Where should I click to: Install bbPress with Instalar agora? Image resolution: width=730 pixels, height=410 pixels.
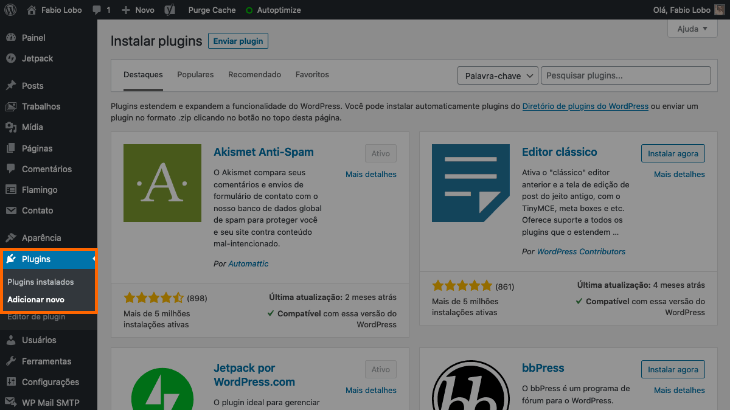(x=673, y=370)
